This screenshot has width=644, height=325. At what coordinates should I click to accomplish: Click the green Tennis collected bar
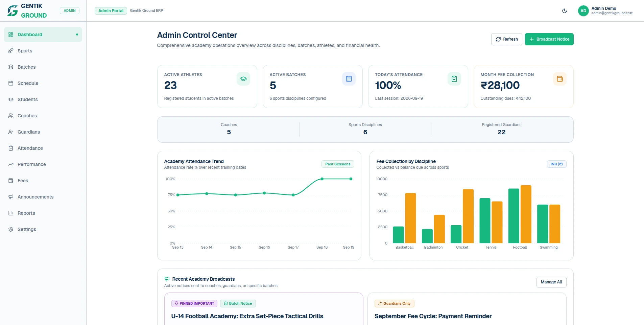coord(485,220)
